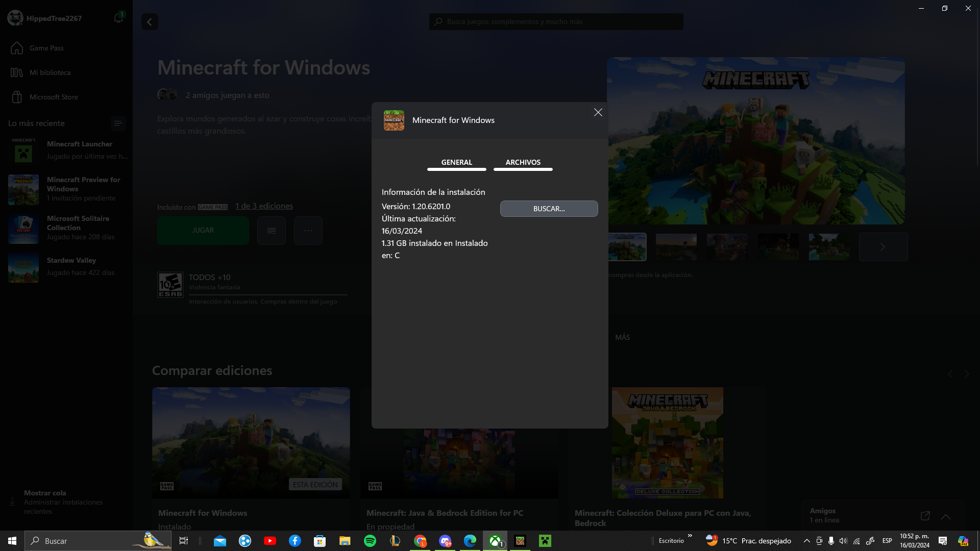Open Spotify from the taskbar
The height and width of the screenshot is (551, 980).
(370, 541)
